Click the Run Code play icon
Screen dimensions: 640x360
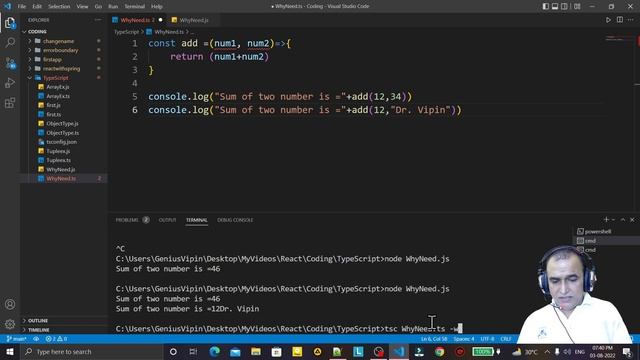(x=608, y=20)
